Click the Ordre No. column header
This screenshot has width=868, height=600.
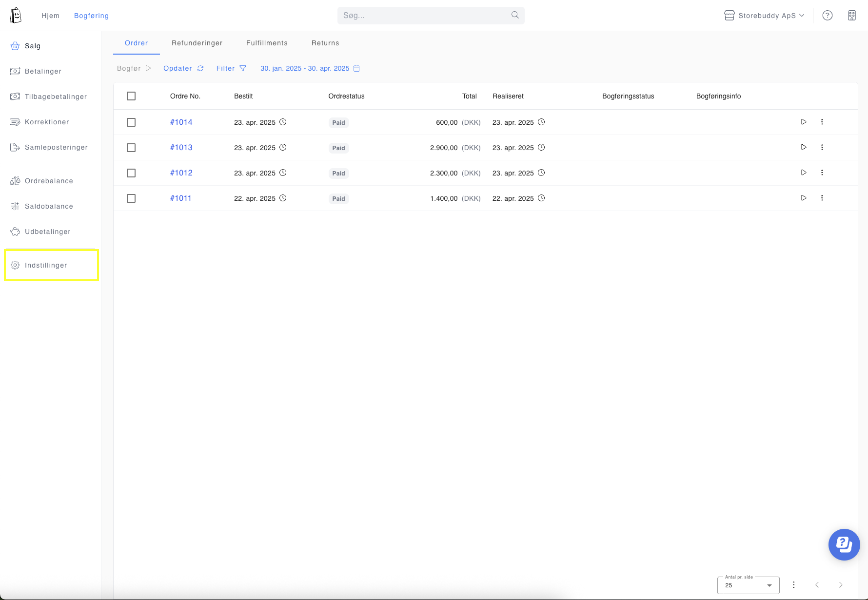(x=185, y=96)
